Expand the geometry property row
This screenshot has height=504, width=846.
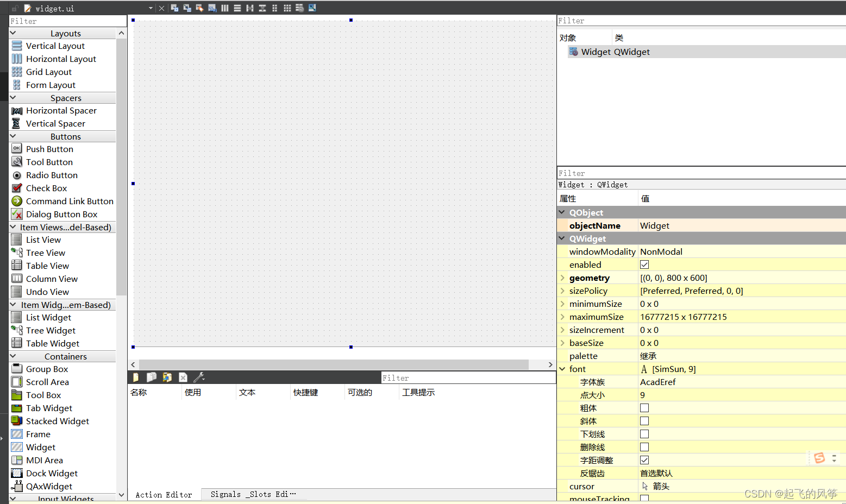click(562, 278)
